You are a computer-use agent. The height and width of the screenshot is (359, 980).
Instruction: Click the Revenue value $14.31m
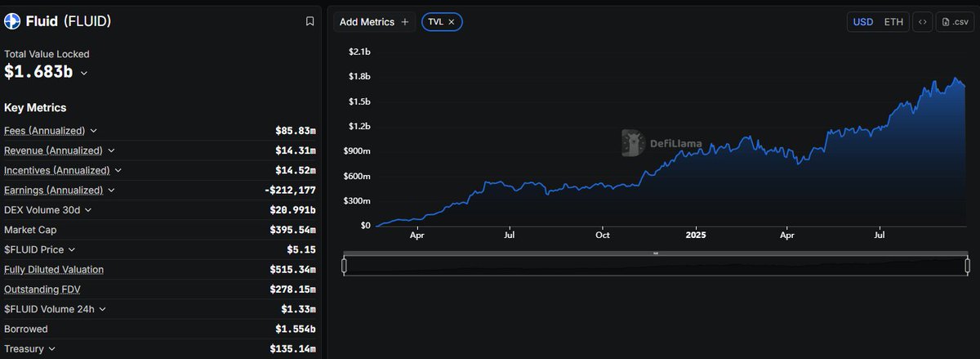pos(296,150)
